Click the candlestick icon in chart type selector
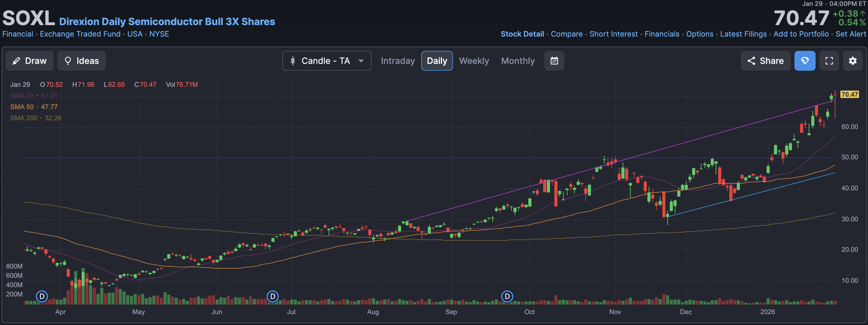This screenshot has width=868, height=325. coord(293,60)
